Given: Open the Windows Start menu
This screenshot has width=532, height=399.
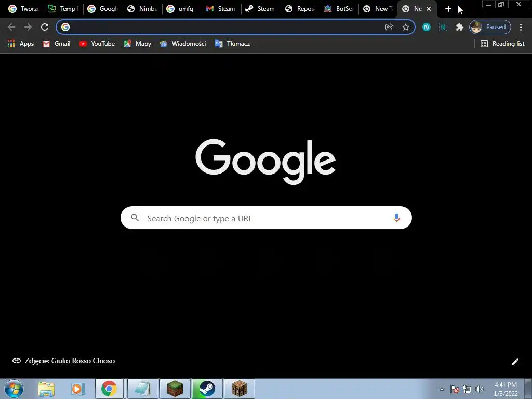Looking at the screenshot, I should (x=14, y=389).
